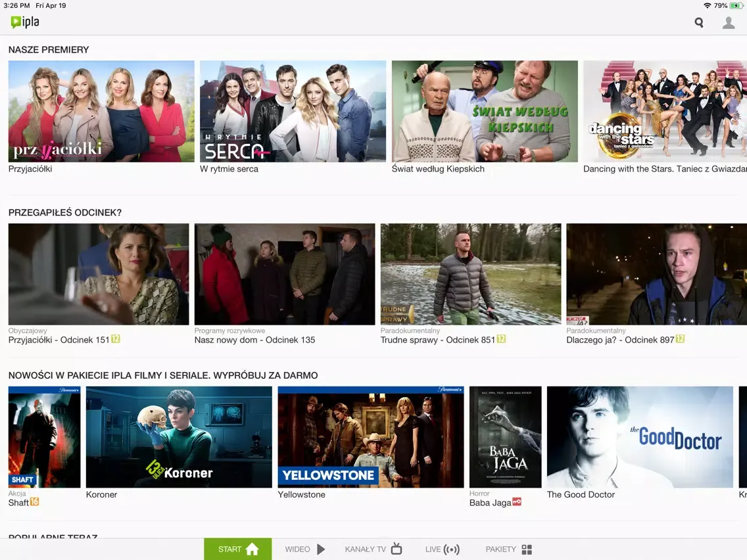Viewport: 747px width, 560px height.
Task: Tap 'Przyjaciółki - Odcinek 151' title text
Action: (59, 340)
